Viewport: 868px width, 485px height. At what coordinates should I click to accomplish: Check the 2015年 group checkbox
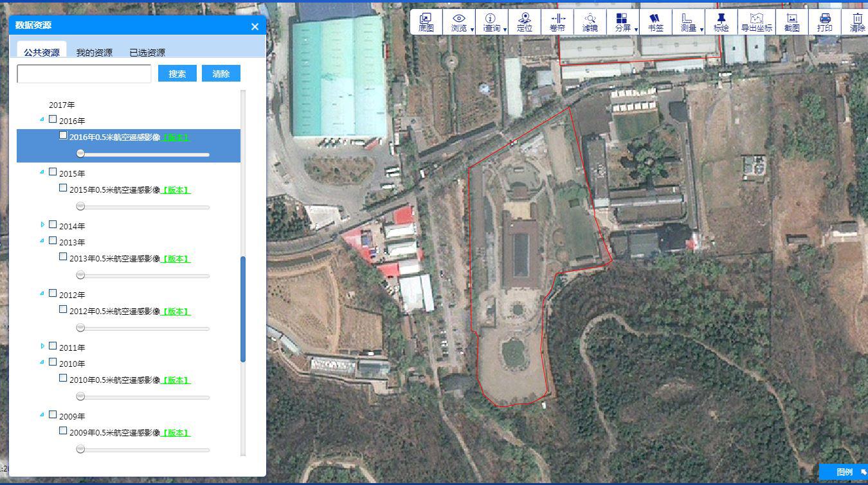click(x=53, y=172)
